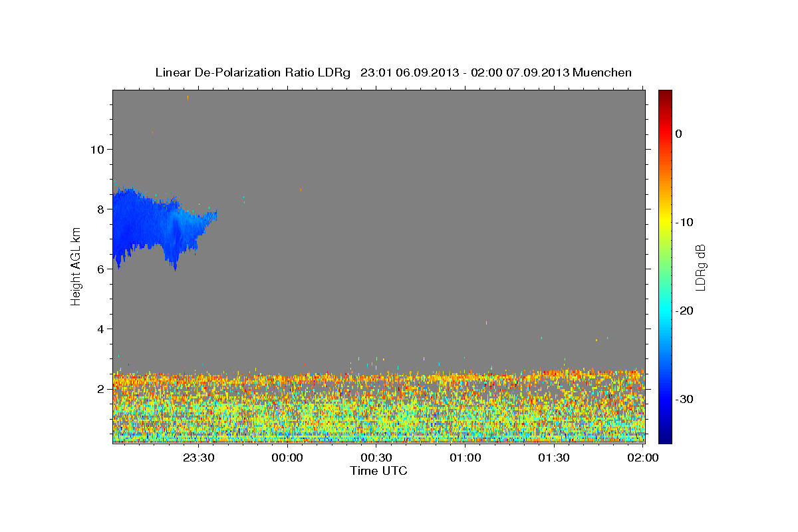Click the end date "02:00 07.09.2013" in title
Image resolution: width=798 pixels, height=532 pixels.
tap(520, 72)
